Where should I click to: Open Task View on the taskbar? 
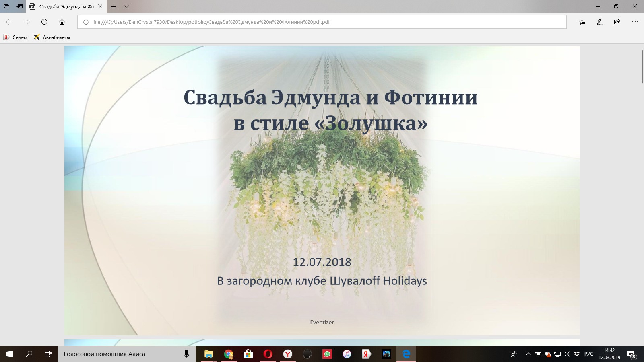tap(48, 354)
